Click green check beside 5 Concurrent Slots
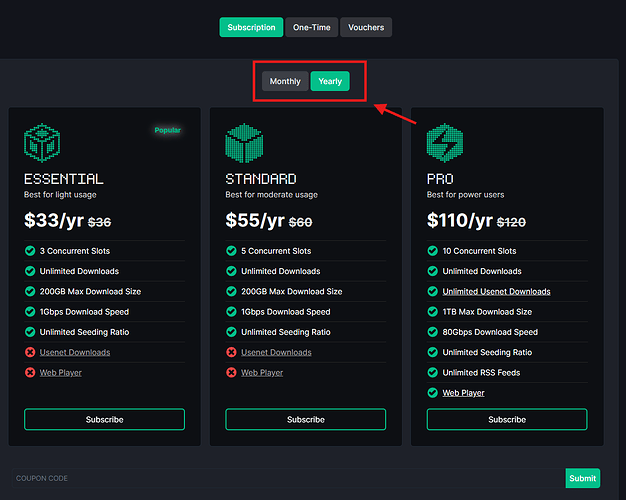 [231, 251]
